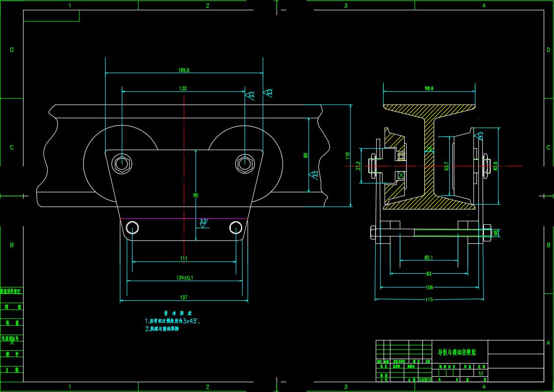
Task: Click the 62.1 dimension text
Action: (x=428, y=257)
